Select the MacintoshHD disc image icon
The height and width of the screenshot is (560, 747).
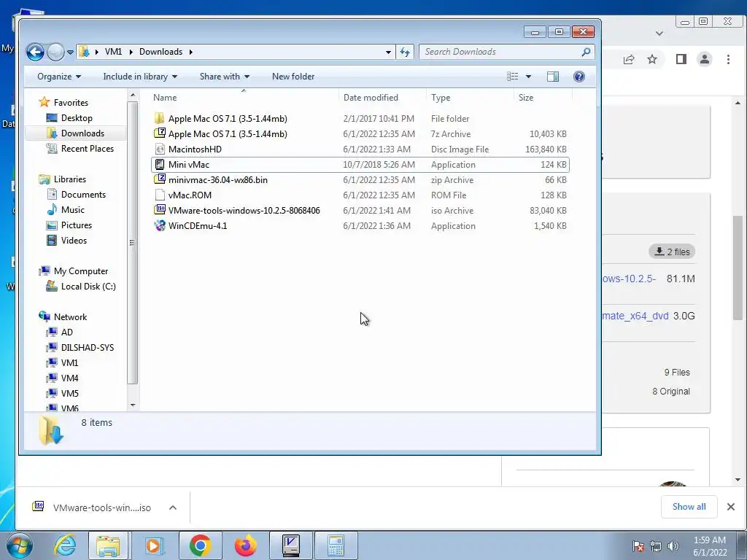pyautogui.click(x=160, y=149)
